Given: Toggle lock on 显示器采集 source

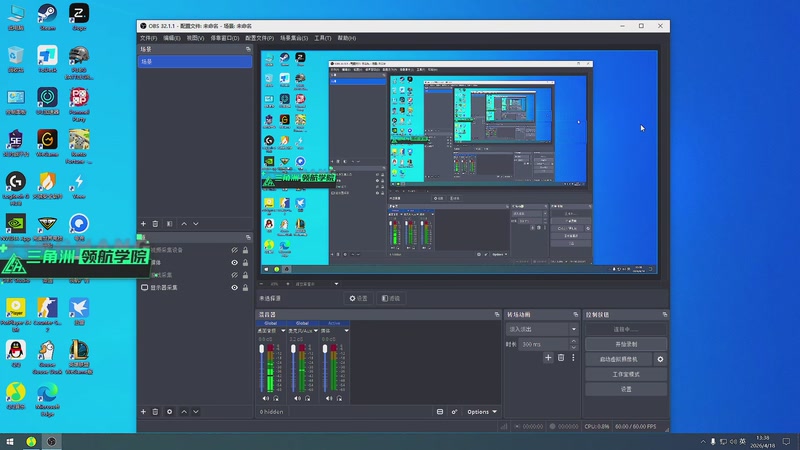Looking at the screenshot, I should pos(245,287).
